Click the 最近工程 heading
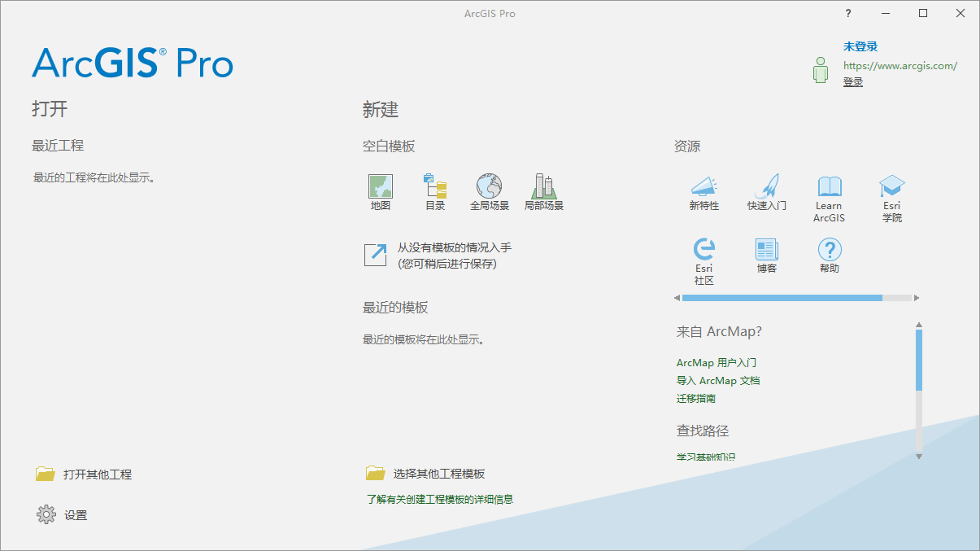The image size is (980, 551). pos(58,146)
